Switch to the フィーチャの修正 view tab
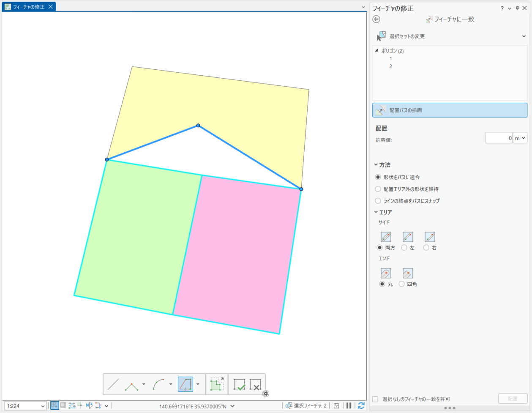Screen dimensions: 532x413 coord(28,7)
